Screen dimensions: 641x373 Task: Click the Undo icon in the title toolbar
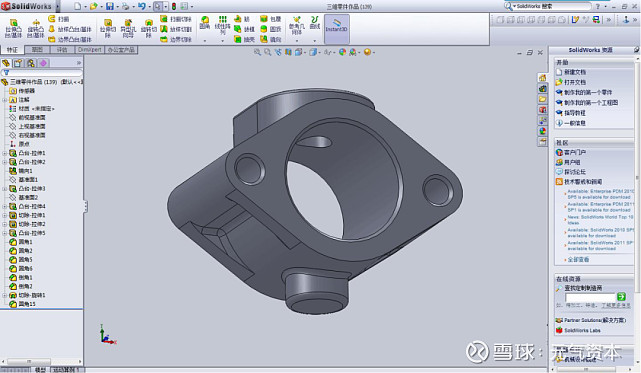[x=141, y=6]
